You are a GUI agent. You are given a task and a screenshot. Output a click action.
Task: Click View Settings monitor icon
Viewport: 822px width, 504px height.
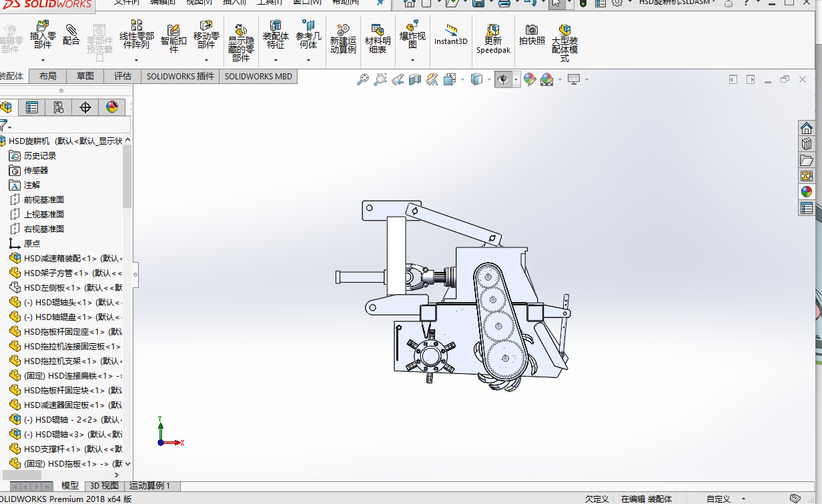coord(574,79)
